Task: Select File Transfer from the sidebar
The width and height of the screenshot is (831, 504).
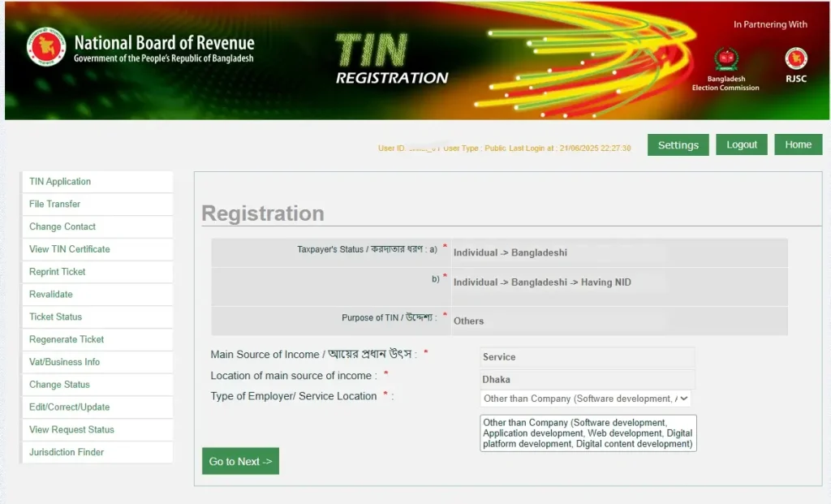Action: click(x=55, y=205)
